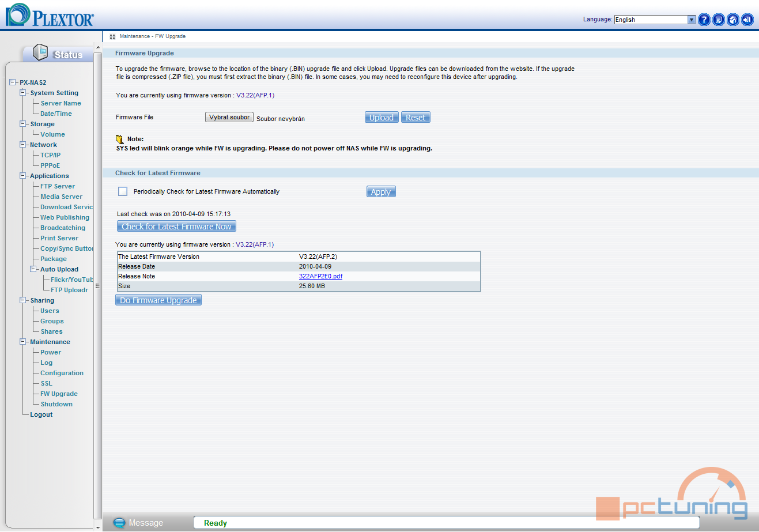This screenshot has width=759, height=532.
Task: Open the help question mark icon
Action: pos(704,20)
